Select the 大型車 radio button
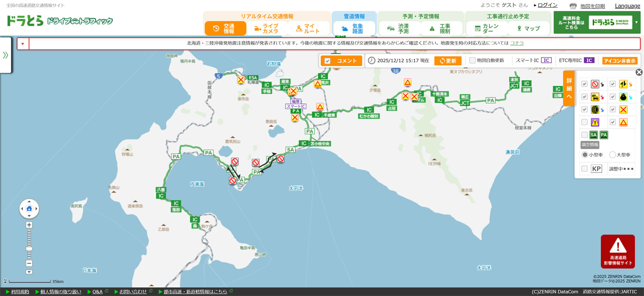 [612, 154]
